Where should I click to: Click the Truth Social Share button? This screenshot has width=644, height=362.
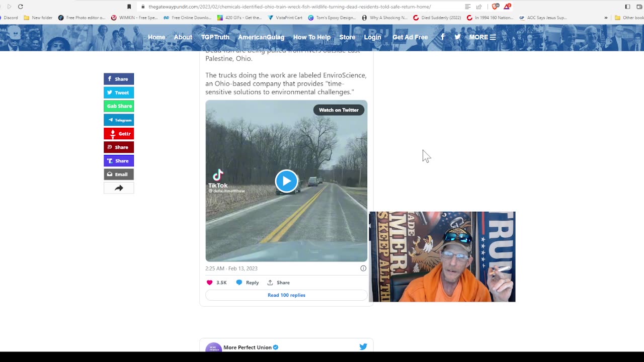coord(119,161)
